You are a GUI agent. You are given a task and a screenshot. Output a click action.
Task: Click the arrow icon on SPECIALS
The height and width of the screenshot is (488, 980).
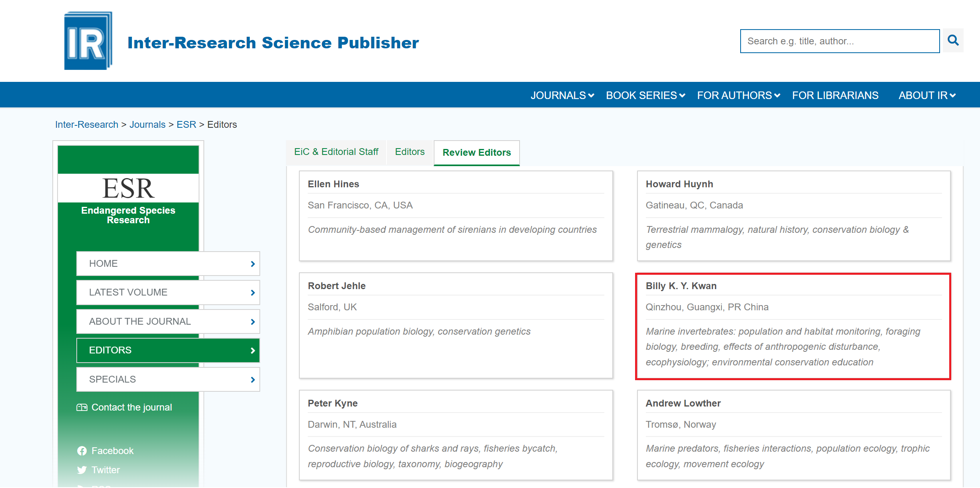(253, 380)
